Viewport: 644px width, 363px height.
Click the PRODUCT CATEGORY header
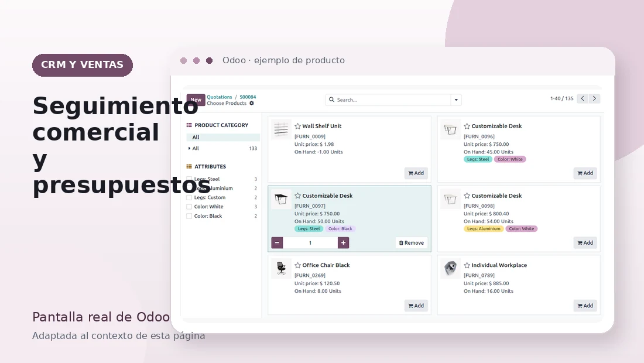click(217, 125)
